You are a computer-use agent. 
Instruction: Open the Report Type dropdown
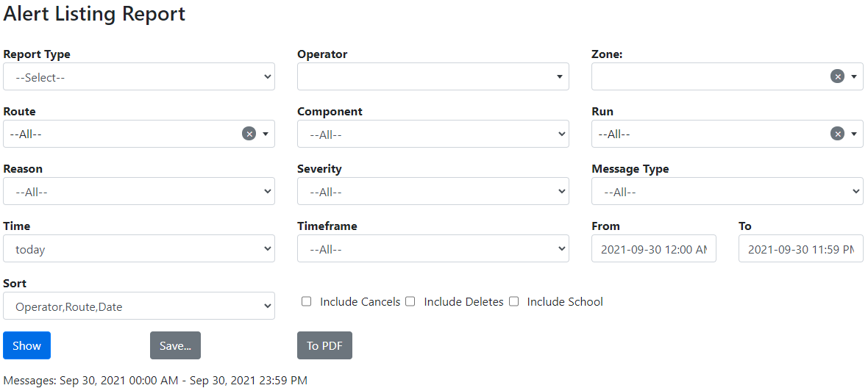tap(139, 76)
